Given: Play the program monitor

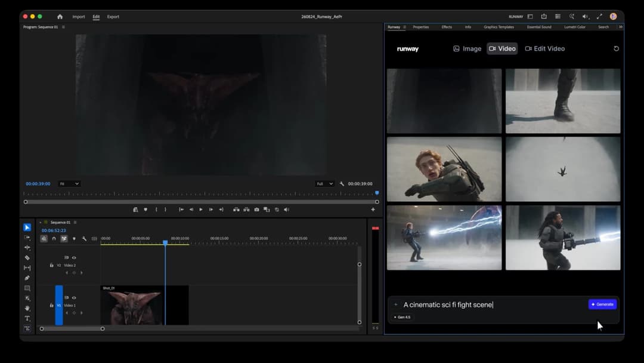Looking at the screenshot, I should pos(201,210).
